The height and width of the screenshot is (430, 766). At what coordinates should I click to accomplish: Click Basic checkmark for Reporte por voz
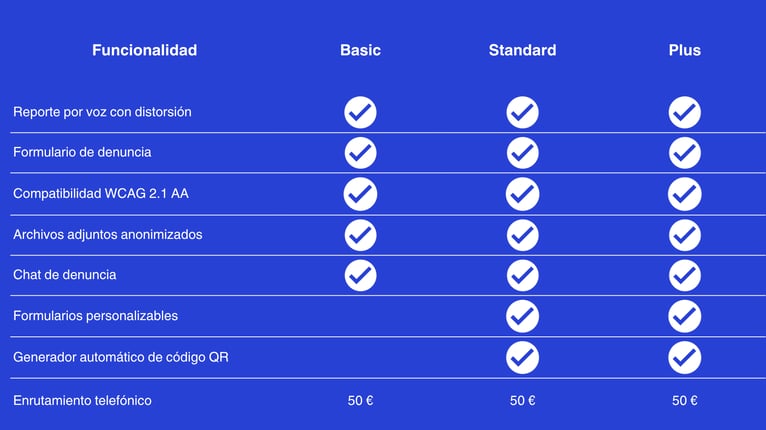pyautogui.click(x=360, y=112)
